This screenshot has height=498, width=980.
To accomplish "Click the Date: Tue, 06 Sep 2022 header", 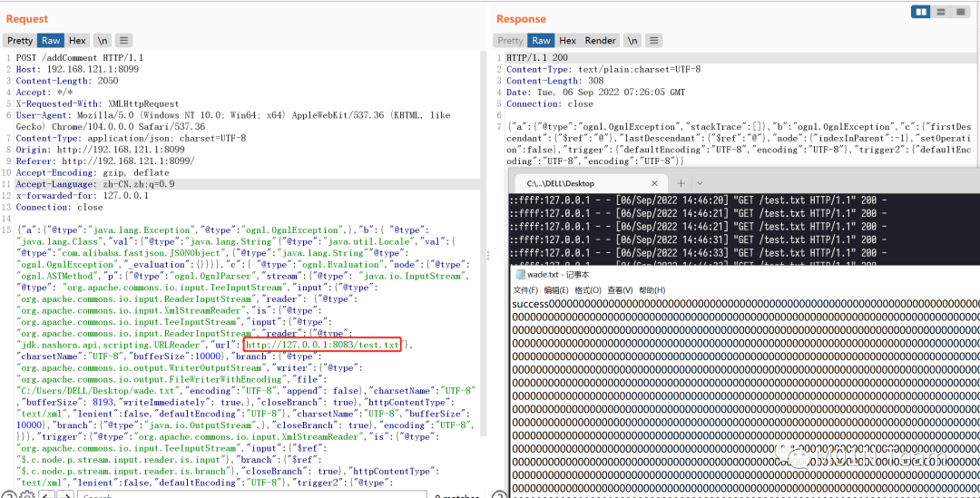I will tap(595, 92).
